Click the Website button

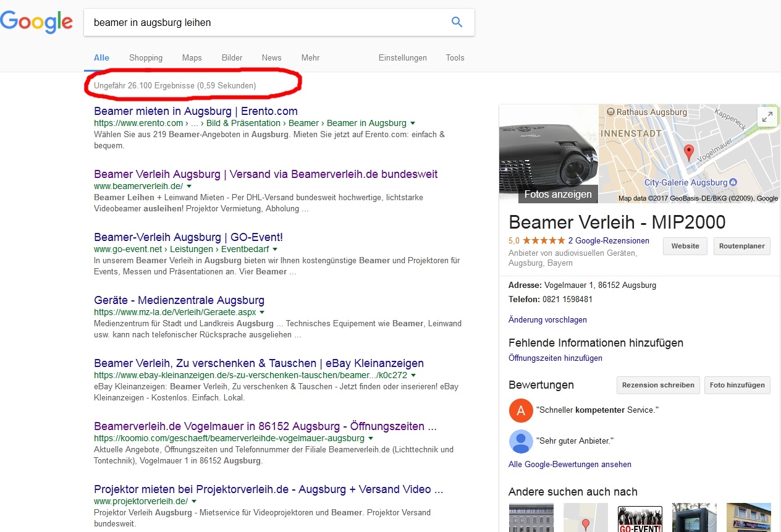pyautogui.click(x=685, y=246)
